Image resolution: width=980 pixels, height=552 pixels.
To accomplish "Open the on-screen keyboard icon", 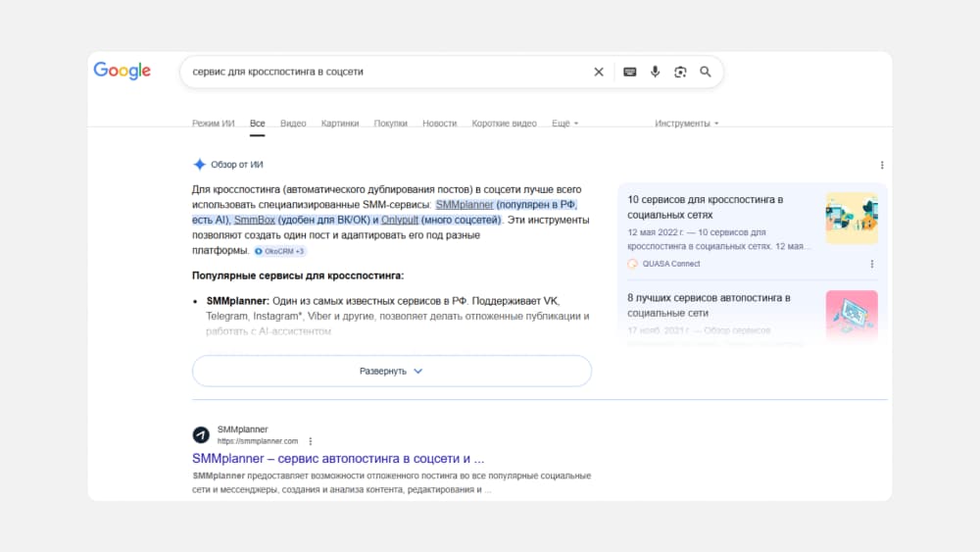I will click(630, 72).
